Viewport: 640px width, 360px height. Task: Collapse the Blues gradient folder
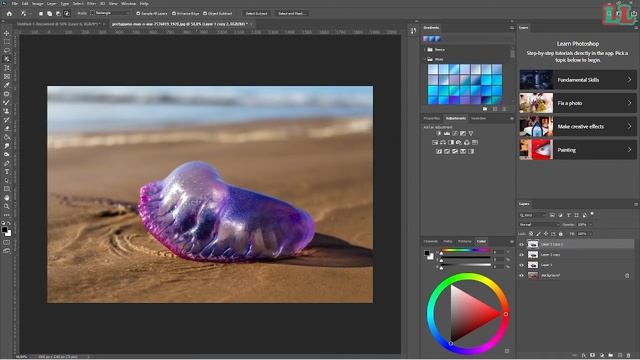[x=424, y=59]
